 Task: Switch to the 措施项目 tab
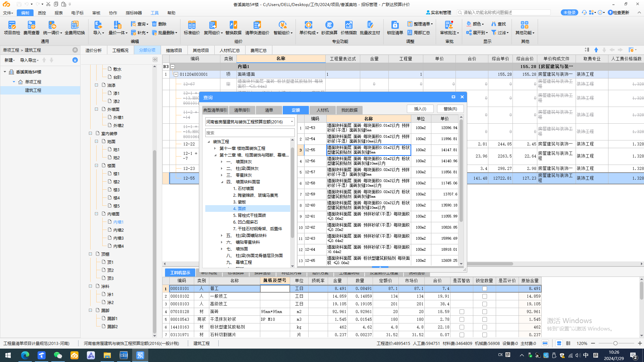tap(174, 50)
